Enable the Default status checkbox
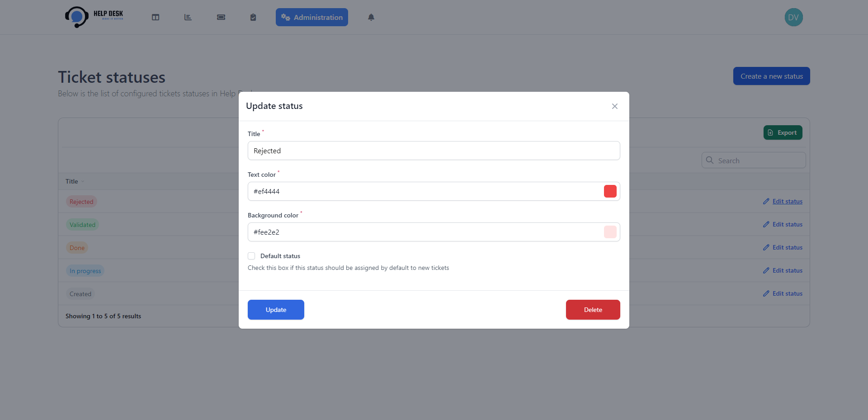This screenshot has width=868, height=420. (251, 256)
